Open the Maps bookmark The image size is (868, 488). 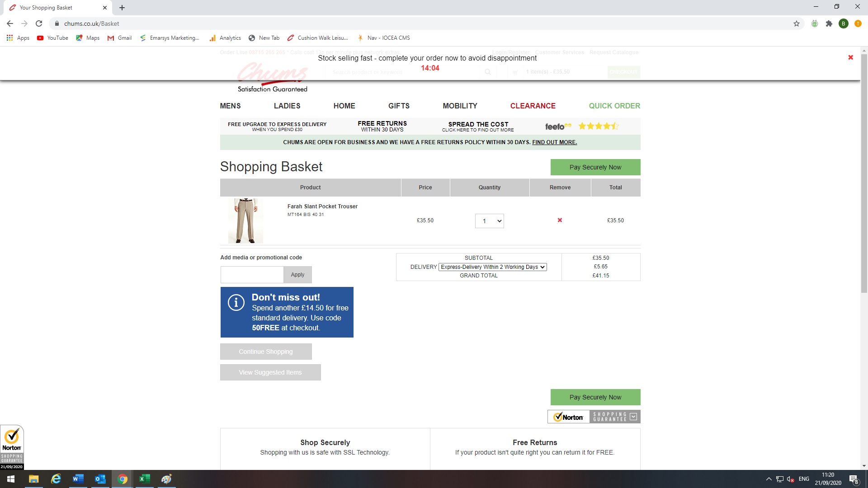88,38
